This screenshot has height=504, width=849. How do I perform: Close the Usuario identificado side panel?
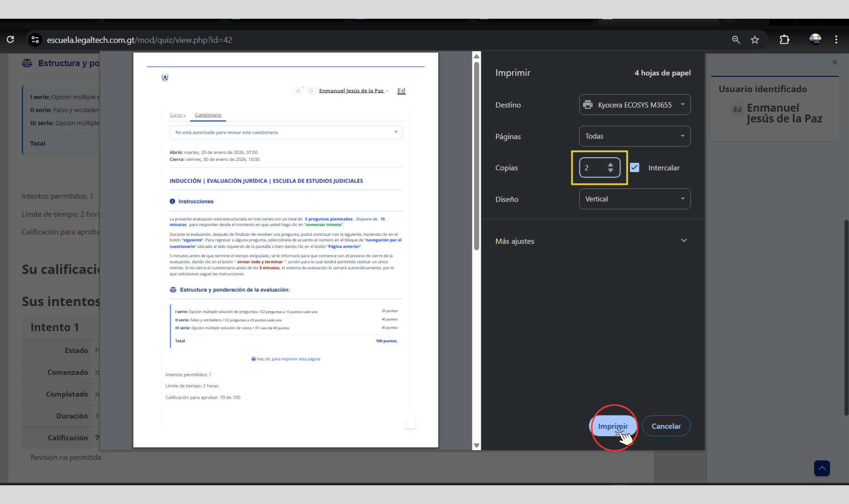pos(834,62)
